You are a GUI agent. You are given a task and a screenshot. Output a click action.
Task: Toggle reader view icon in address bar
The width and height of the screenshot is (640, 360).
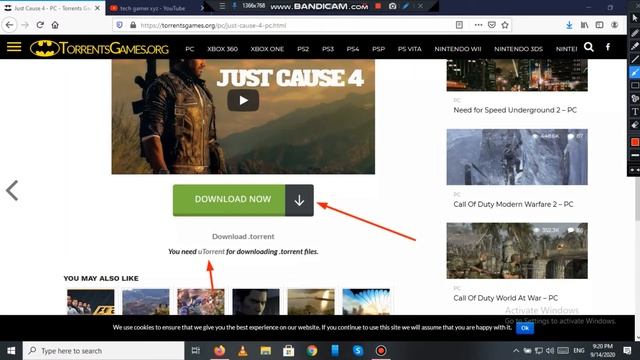(x=459, y=25)
